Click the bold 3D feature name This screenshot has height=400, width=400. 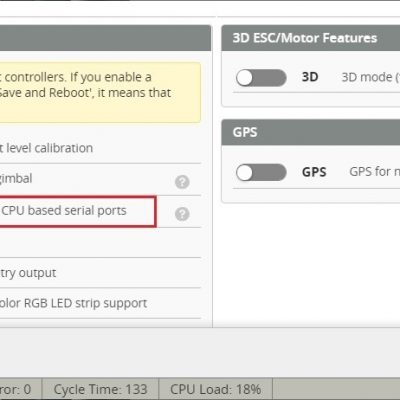click(310, 77)
